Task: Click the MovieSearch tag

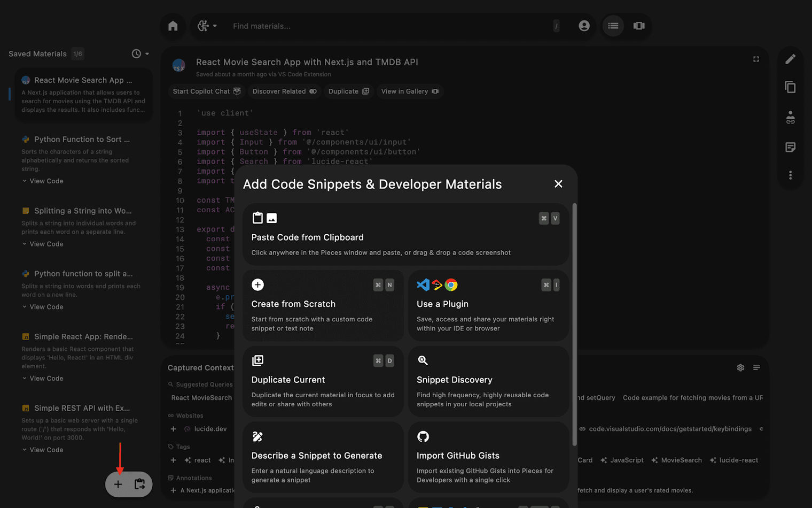Action: pos(676,460)
